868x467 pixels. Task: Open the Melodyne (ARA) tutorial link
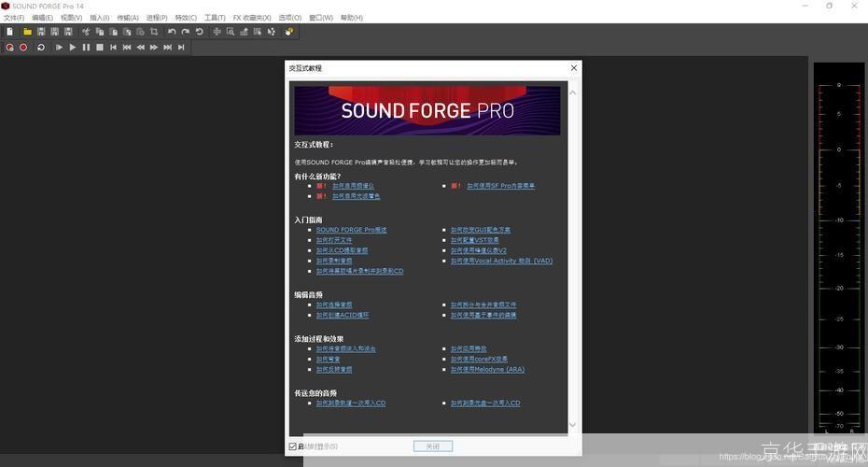click(488, 369)
